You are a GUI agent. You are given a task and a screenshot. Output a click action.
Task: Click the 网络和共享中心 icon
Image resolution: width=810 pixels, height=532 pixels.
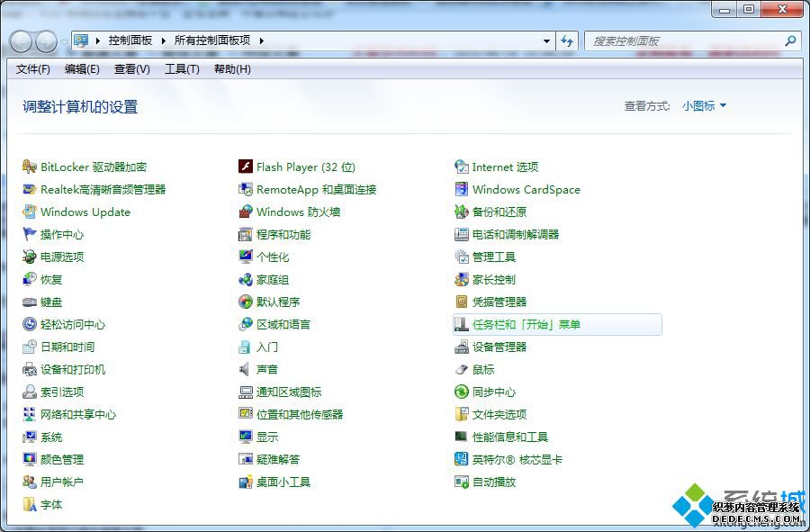tap(30, 414)
